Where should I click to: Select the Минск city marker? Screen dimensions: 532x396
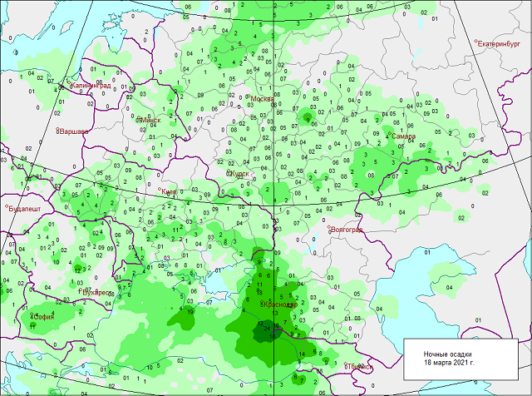coord(140,119)
